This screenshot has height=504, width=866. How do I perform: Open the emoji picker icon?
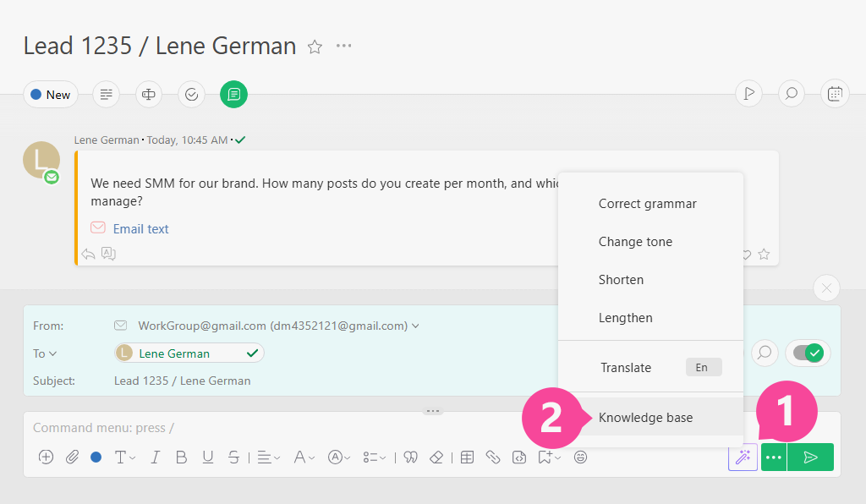click(x=580, y=457)
